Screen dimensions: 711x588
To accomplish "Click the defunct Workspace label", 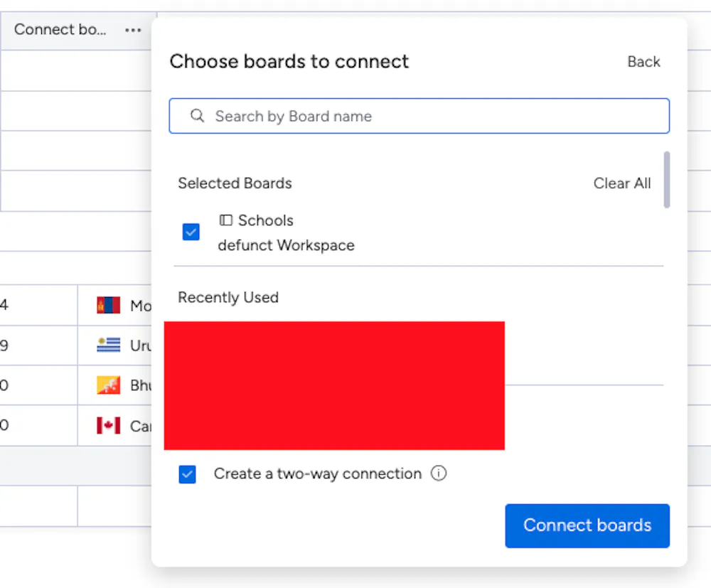I will pos(286,245).
